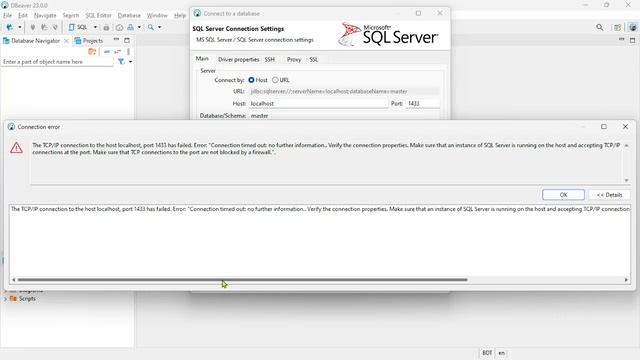Click the details pane scroll-right arrow
This screenshot has width=640, height=360.
[626, 280]
